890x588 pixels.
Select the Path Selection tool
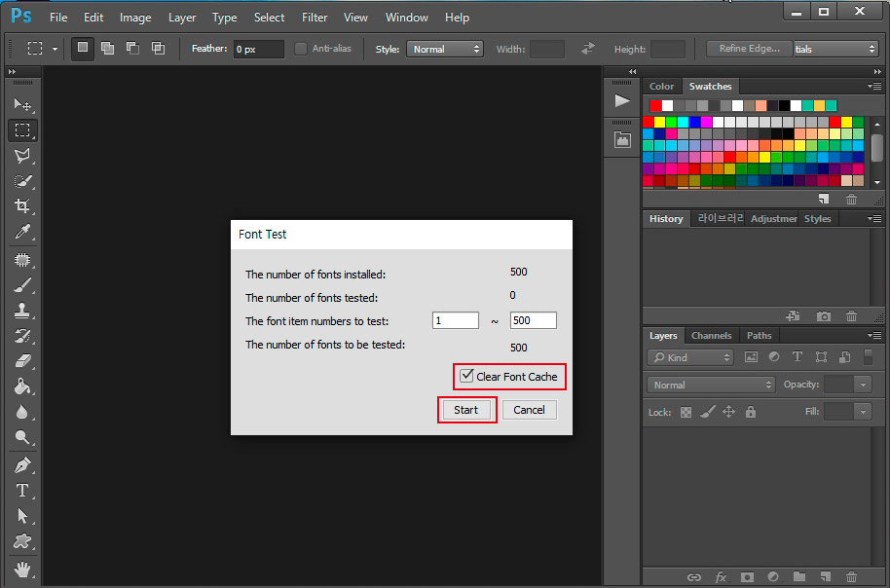22,516
